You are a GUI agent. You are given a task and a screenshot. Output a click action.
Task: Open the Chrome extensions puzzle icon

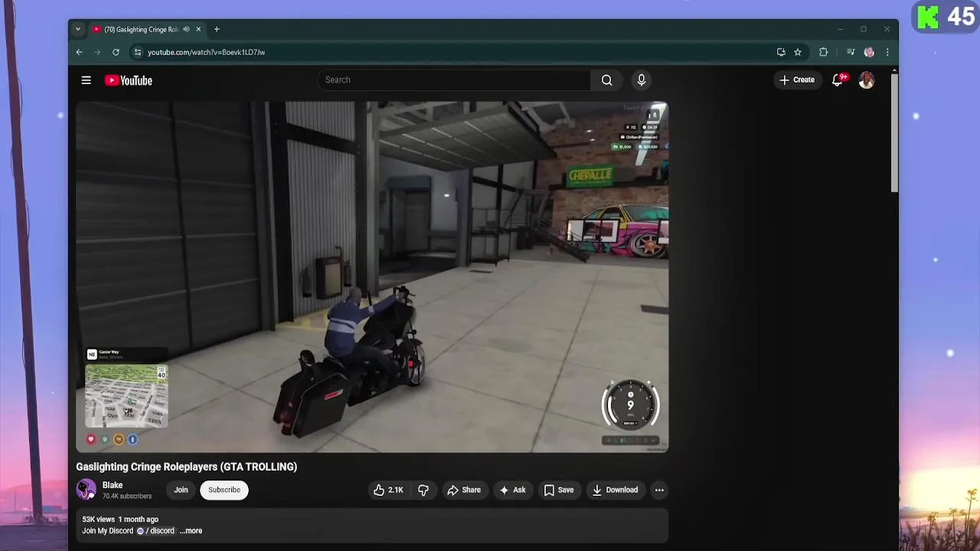[824, 52]
